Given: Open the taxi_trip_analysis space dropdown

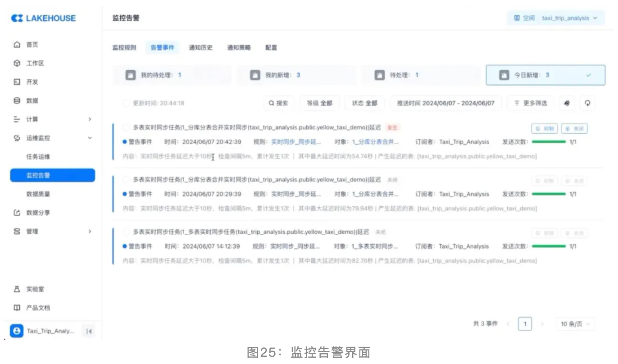Looking at the screenshot, I should click(556, 18).
